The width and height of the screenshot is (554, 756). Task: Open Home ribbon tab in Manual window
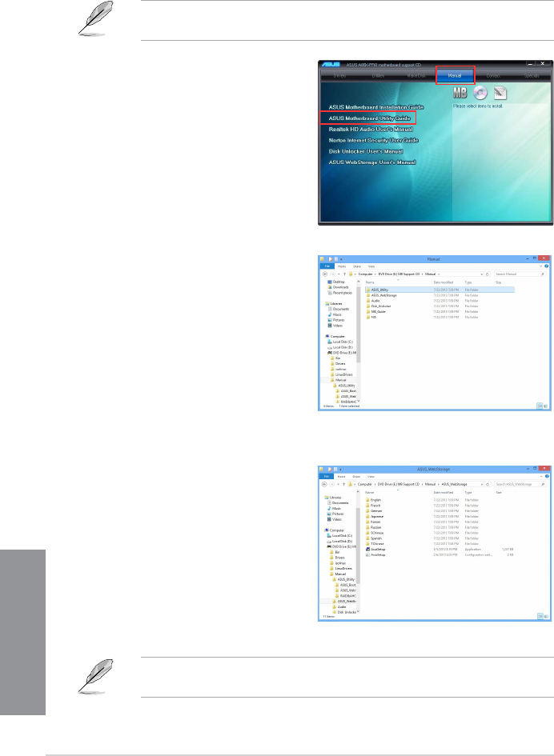coord(342,266)
